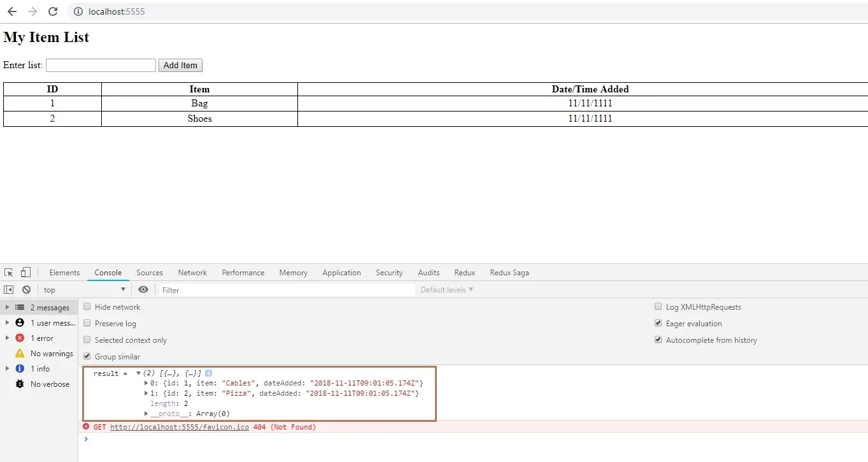Open the Memory tab
Screen dimensions: 868x462
click(293, 272)
